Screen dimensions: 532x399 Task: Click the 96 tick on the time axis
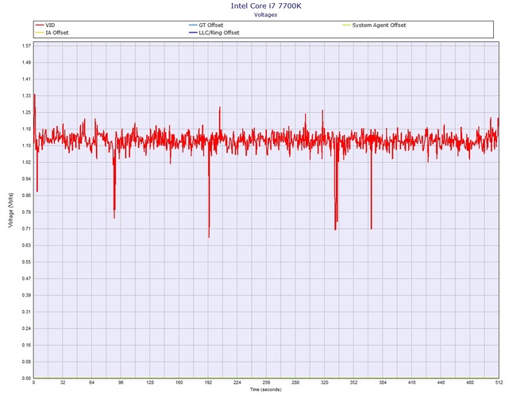click(x=121, y=382)
